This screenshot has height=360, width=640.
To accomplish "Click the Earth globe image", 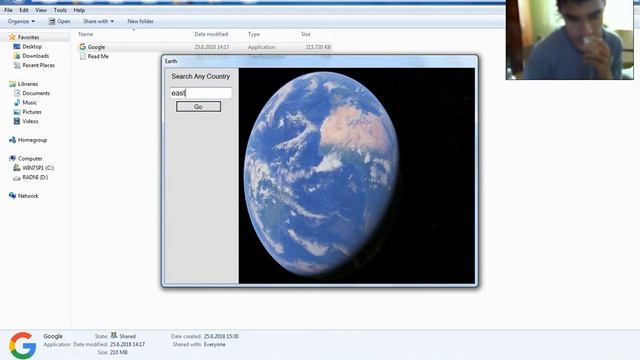I will click(320, 173).
